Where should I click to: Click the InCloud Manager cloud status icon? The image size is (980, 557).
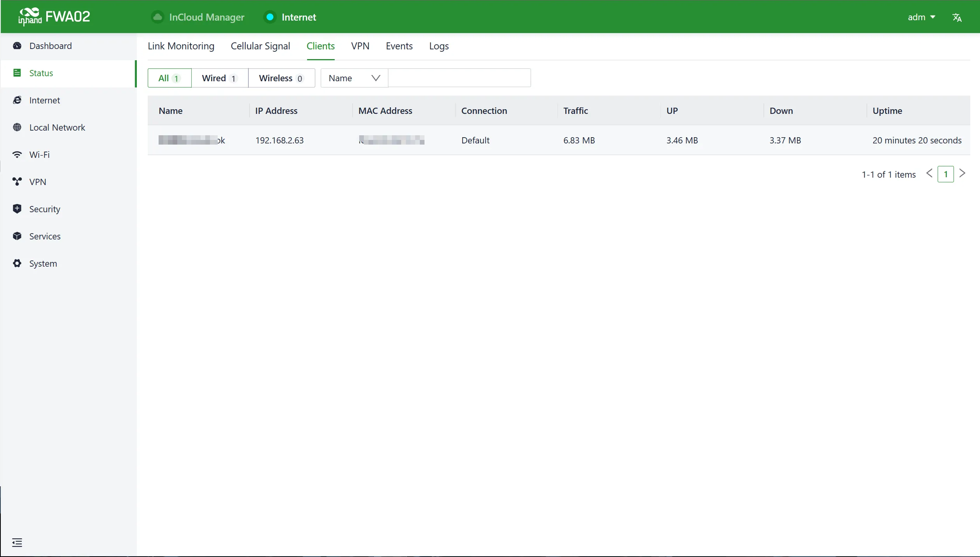tap(157, 17)
